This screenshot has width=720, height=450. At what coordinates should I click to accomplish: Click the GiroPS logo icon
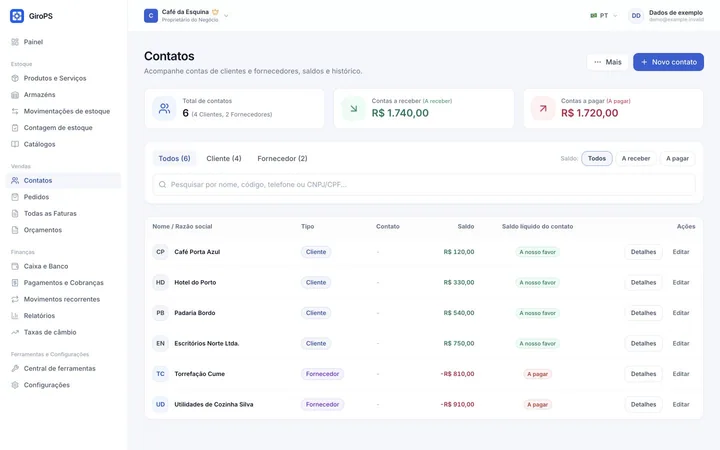point(17,16)
